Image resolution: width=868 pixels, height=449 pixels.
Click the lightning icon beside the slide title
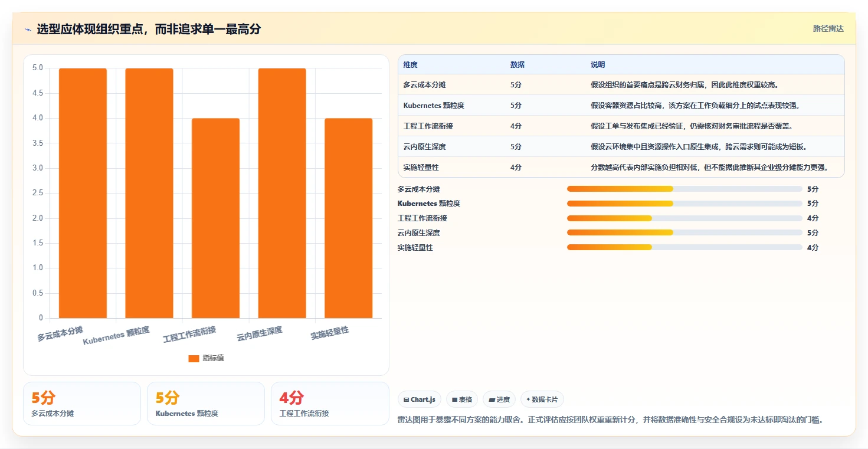tap(28, 30)
